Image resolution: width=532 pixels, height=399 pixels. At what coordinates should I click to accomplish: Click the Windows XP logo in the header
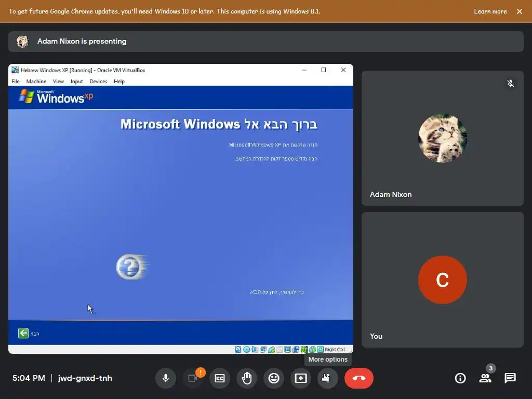coord(56,97)
